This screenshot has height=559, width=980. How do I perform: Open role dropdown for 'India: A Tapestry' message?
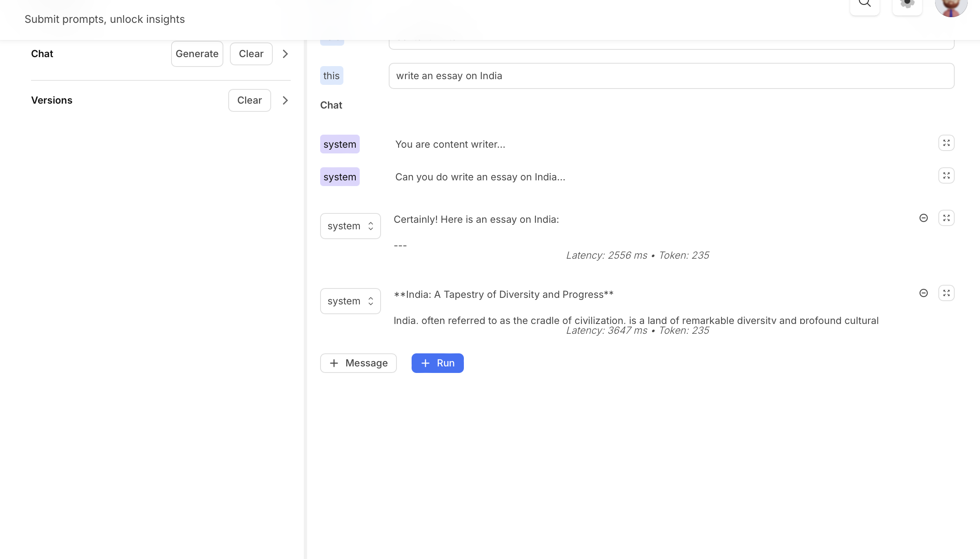click(350, 301)
